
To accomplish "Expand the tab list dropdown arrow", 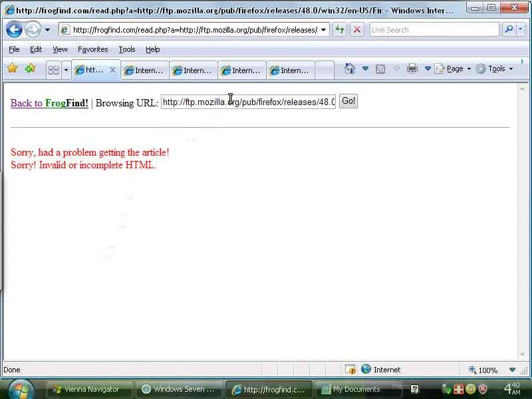I will (66, 70).
